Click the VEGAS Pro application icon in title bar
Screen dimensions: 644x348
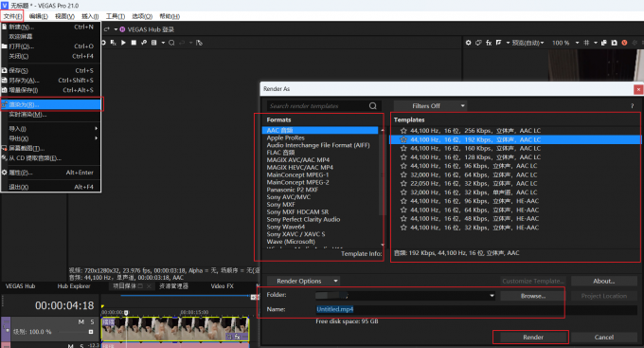coord(5,6)
